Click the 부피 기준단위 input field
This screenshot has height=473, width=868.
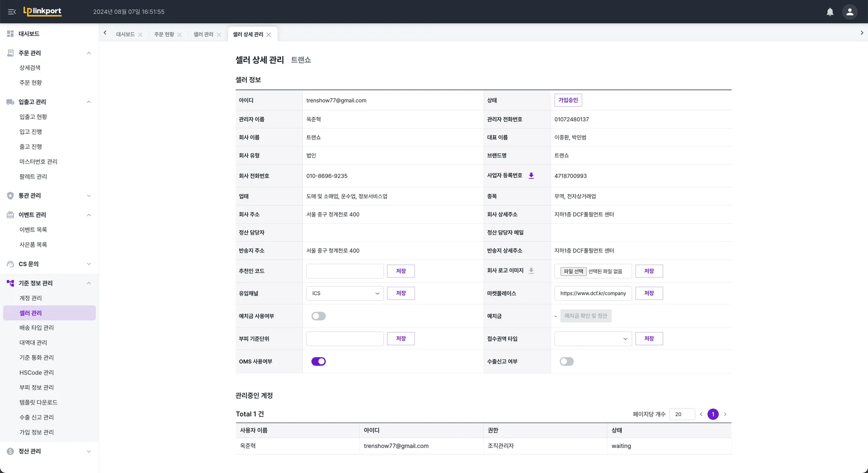pyautogui.click(x=345, y=339)
